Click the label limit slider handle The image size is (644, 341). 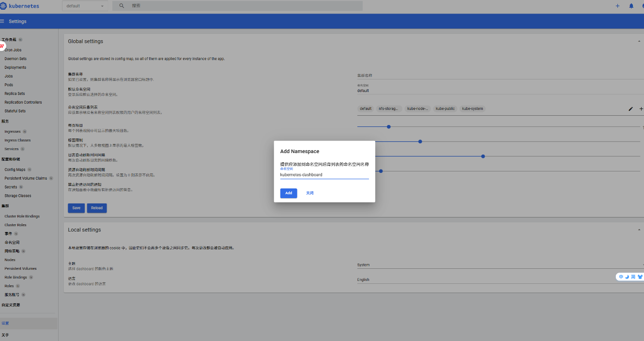pyautogui.click(x=420, y=141)
